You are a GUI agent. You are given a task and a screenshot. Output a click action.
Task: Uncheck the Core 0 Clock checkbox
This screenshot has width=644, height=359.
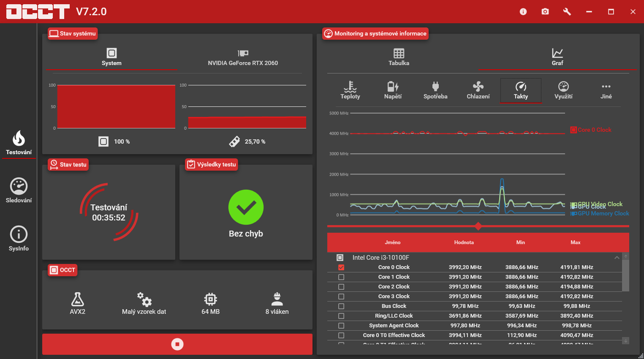point(341,267)
